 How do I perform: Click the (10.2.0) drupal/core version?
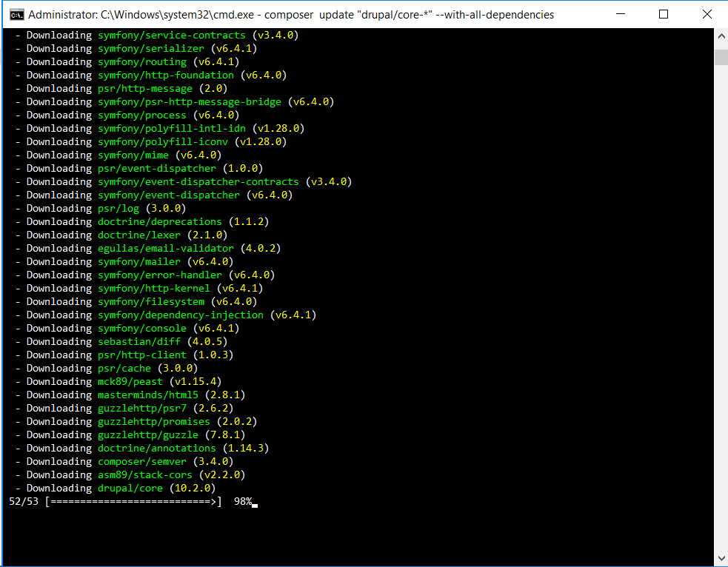193,489
